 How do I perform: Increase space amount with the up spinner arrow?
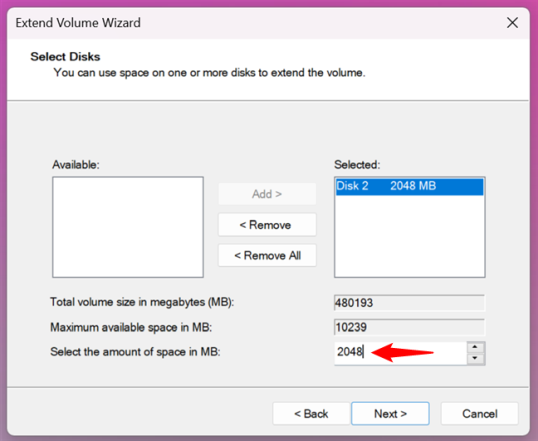pyautogui.click(x=475, y=347)
